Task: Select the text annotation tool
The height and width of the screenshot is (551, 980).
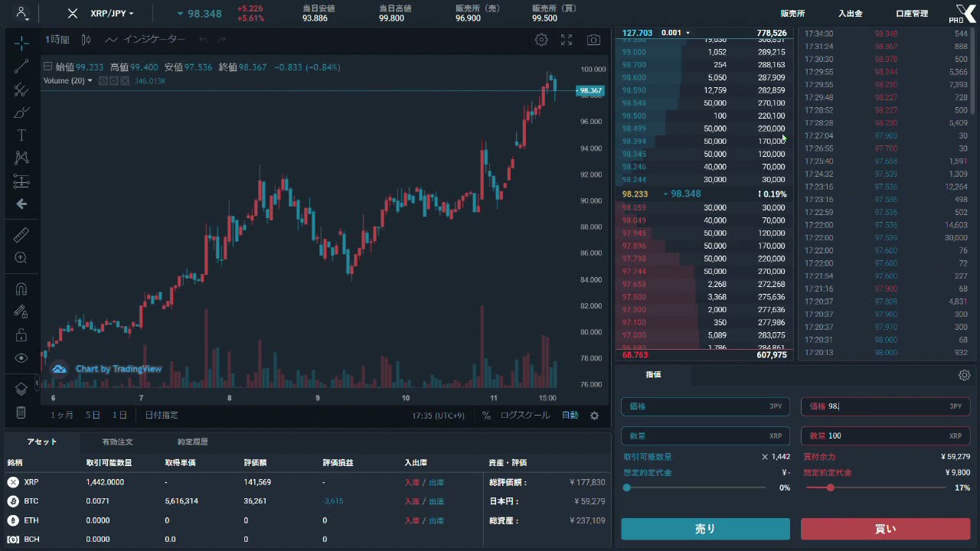Action: click(21, 135)
